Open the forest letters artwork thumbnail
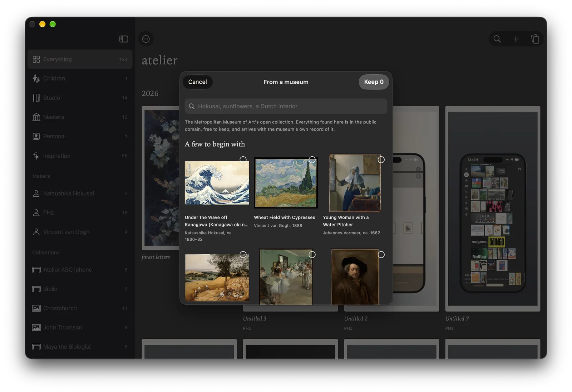The image size is (572, 392). tap(161, 178)
